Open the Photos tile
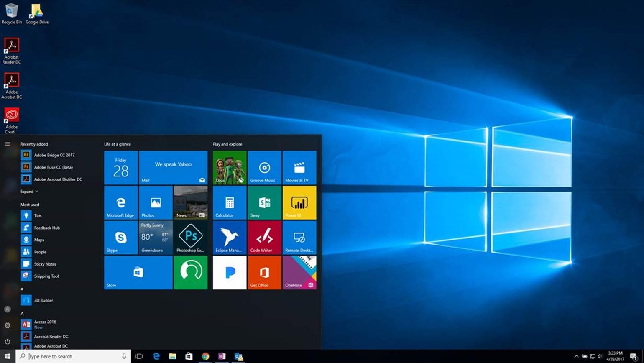644x363 pixels. (156, 203)
